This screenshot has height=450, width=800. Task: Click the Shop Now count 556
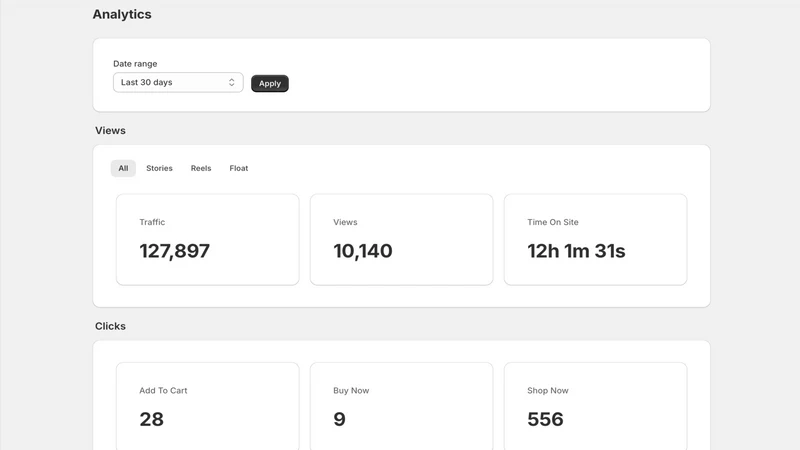pos(545,419)
